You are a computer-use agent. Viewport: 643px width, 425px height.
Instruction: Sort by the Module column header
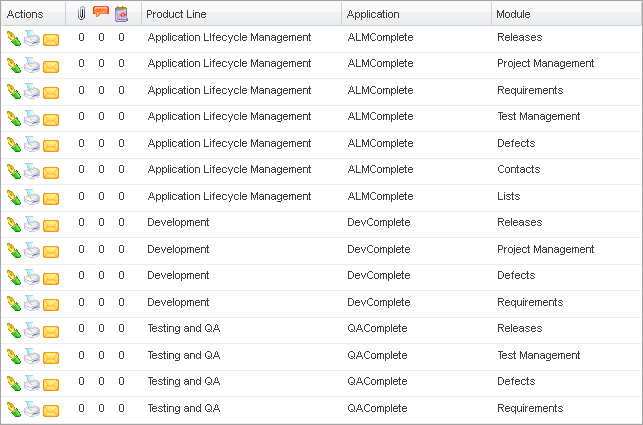tap(513, 15)
